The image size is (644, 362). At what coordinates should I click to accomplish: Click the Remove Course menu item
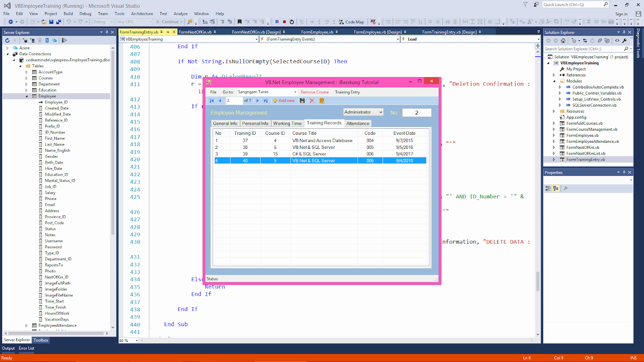[315, 92]
